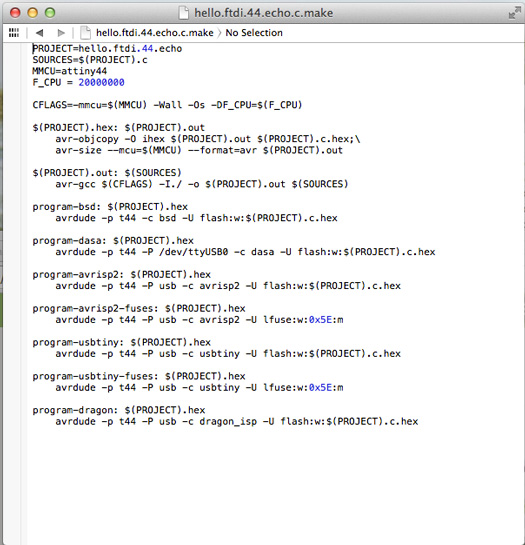
Task: Enter full screen with the corner arrows
Action: coord(514,13)
